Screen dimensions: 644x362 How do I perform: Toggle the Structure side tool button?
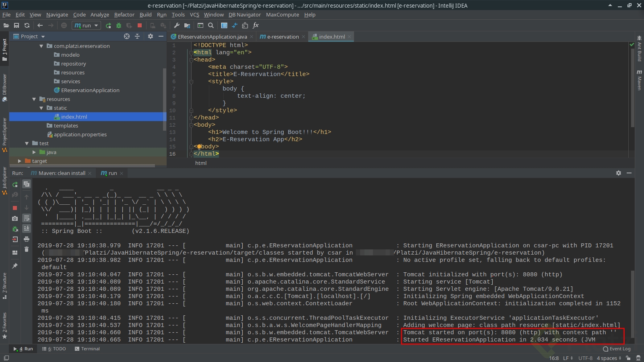(x=4, y=286)
